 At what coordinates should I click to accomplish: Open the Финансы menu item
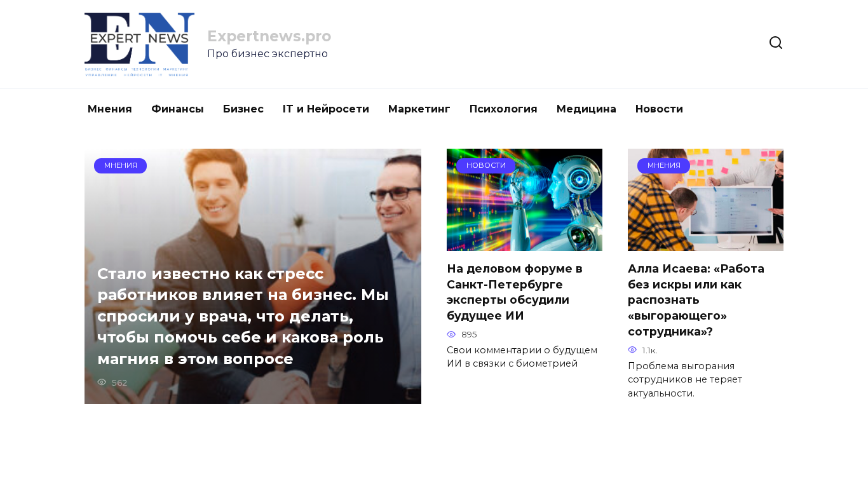click(x=177, y=109)
